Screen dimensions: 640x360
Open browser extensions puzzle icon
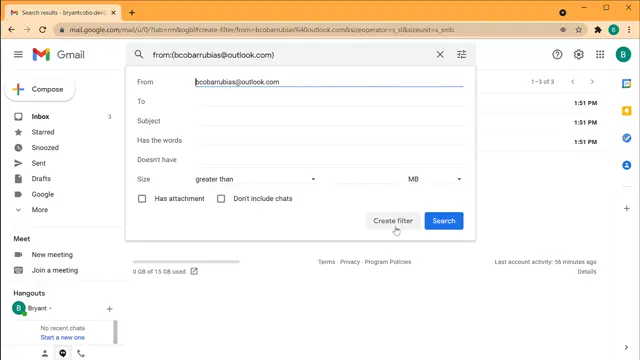point(598,30)
